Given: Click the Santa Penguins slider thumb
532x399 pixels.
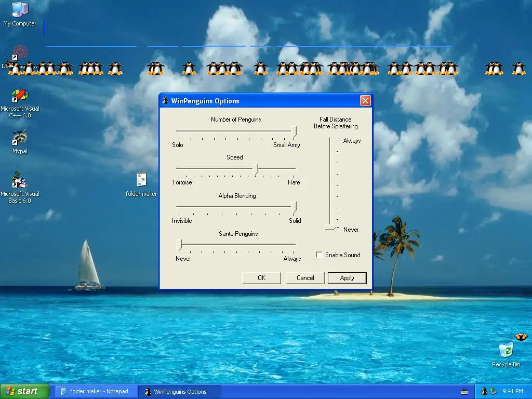Looking at the screenshot, I should coord(179,245).
